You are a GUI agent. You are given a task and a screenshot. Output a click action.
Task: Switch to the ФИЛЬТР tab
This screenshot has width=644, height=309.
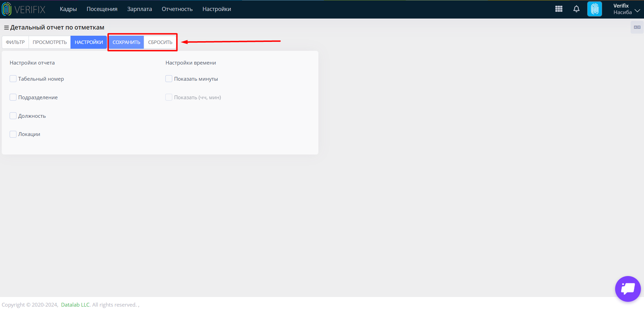point(15,42)
